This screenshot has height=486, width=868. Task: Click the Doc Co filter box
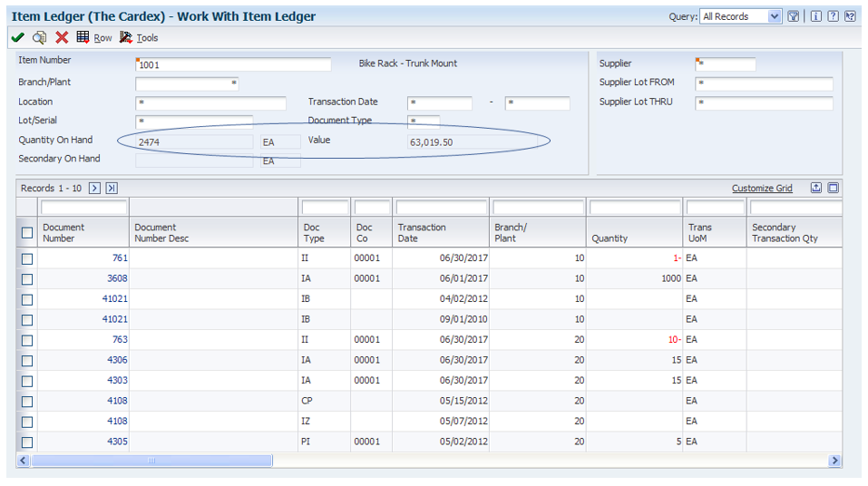pyautogui.click(x=372, y=208)
